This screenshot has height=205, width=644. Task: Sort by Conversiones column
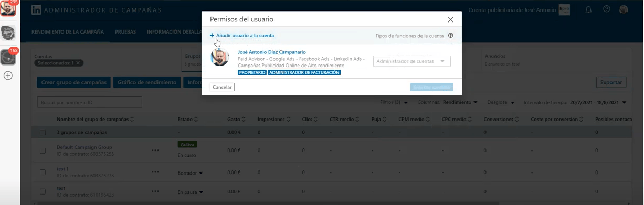[502, 120]
